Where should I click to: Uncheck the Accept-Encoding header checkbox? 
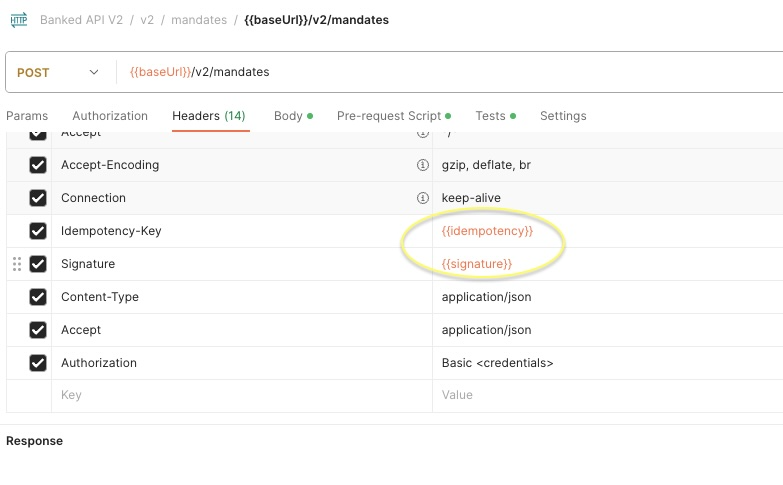(x=38, y=165)
